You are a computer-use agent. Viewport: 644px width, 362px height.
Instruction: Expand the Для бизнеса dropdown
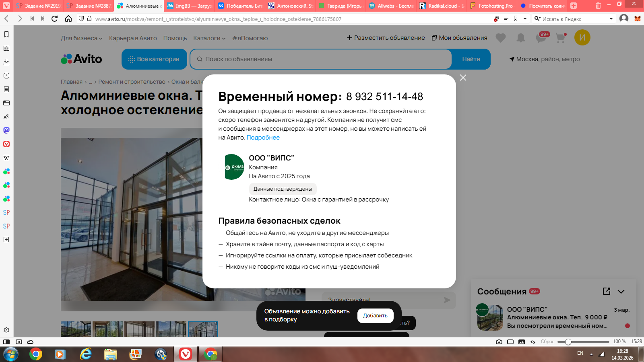[x=82, y=38]
